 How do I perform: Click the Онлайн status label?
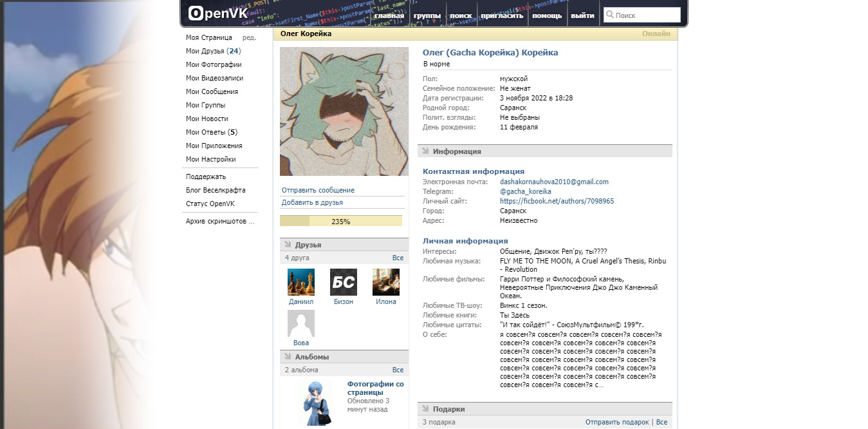click(x=656, y=33)
